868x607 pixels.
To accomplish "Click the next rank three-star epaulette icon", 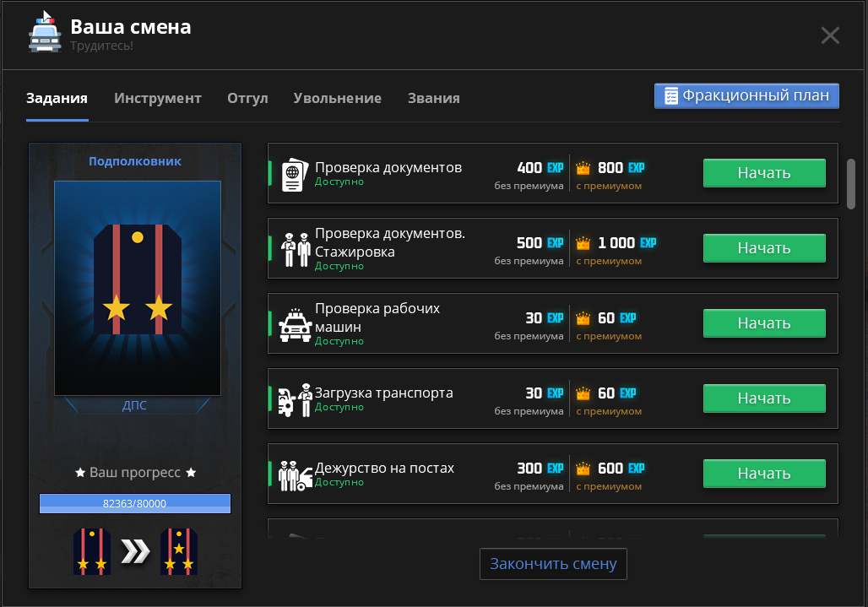I will pos(178,551).
